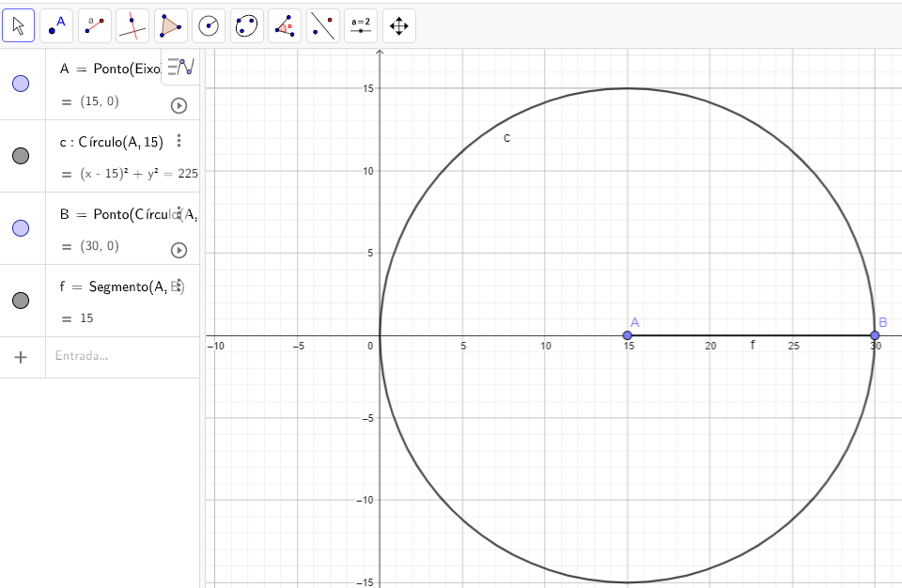The width and height of the screenshot is (902, 588).
Task: Click the plus button beside Entrada
Action: 22,357
